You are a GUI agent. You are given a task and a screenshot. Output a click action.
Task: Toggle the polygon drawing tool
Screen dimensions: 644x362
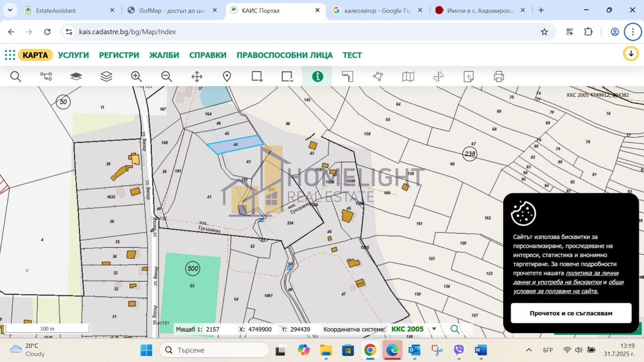click(378, 77)
